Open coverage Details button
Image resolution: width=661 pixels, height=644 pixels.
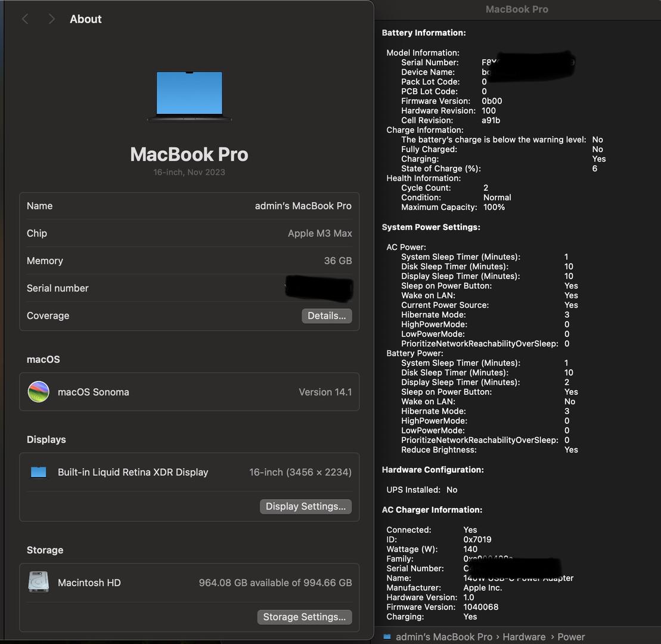coord(327,315)
